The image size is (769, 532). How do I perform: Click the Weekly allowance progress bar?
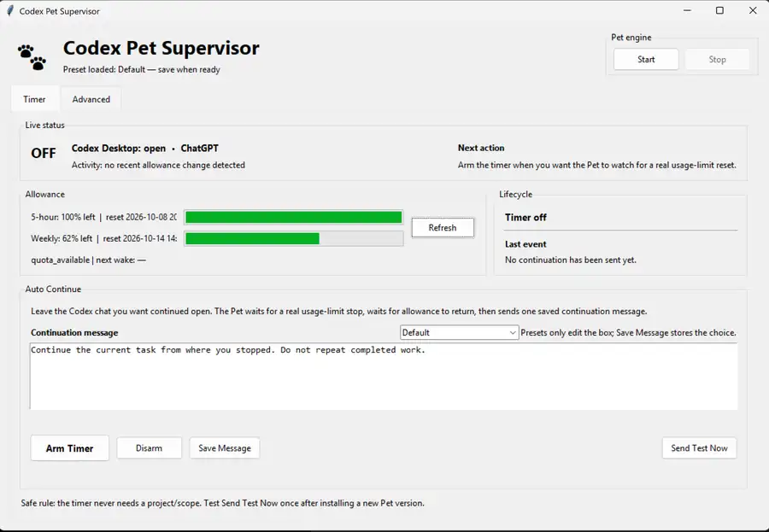coord(294,239)
